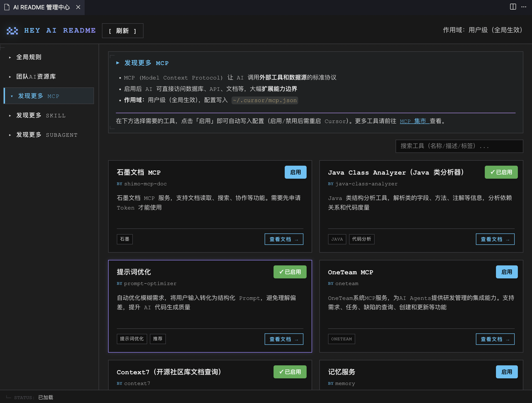
Task: Enable the OneTeam MCP tool
Action: point(507,272)
